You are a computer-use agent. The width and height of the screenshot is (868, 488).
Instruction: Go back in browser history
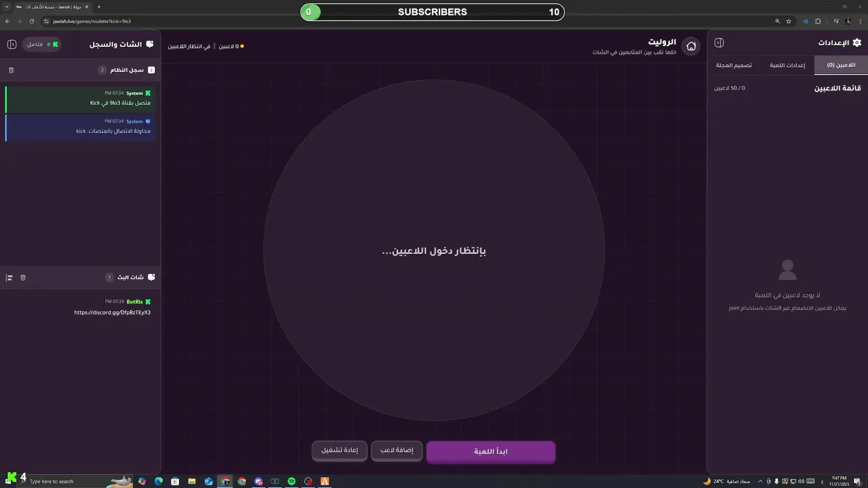point(7,21)
